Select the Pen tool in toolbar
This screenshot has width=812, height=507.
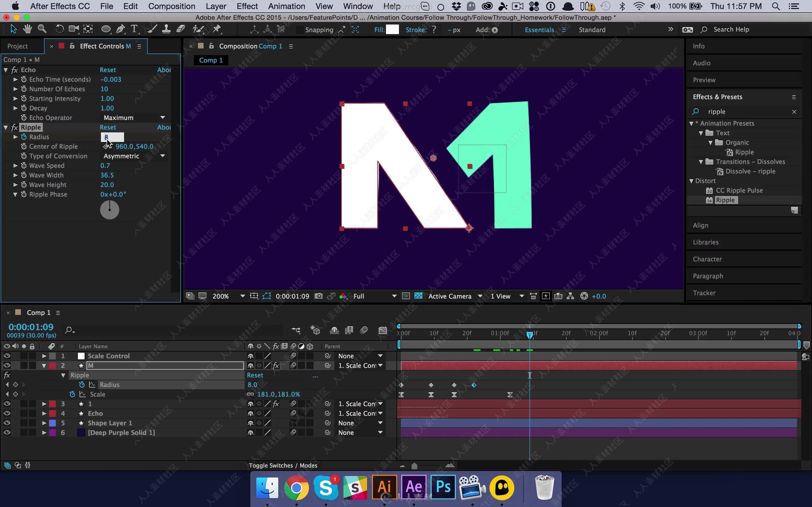click(x=120, y=29)
